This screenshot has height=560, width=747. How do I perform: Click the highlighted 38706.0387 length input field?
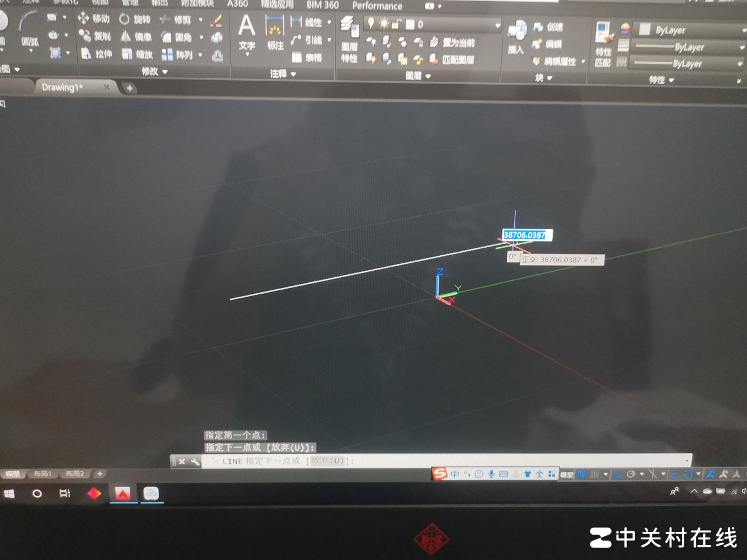pos(525,235)
